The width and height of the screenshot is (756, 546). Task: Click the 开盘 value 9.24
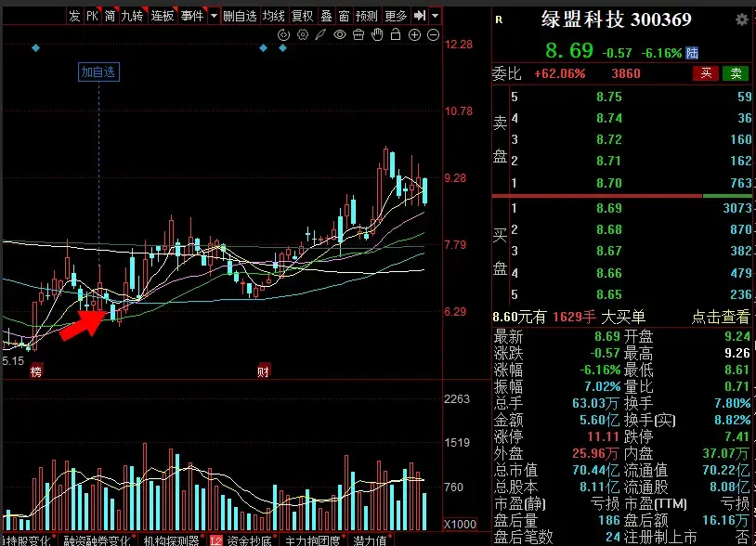point(737,336)
